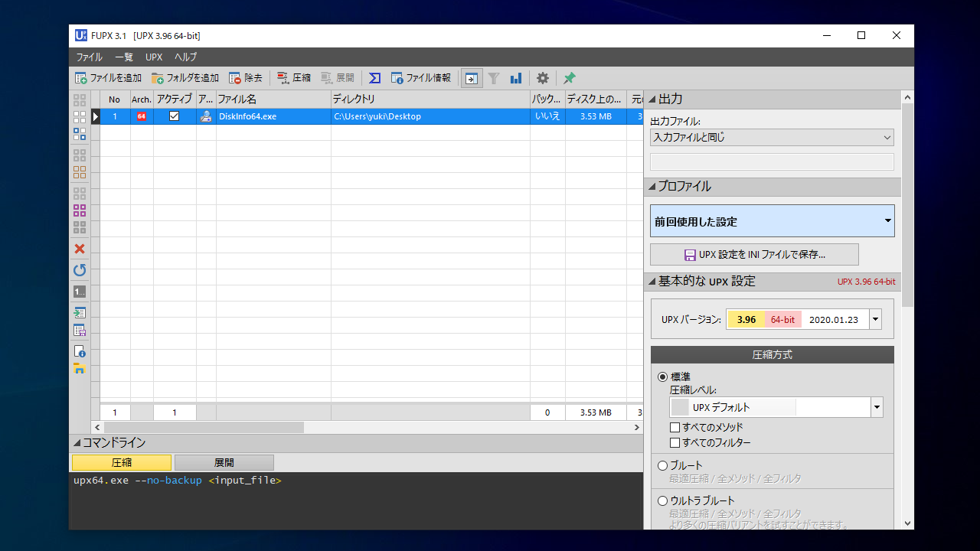The height and width of the screenshot is (551, 980).
Task: Click the 'C:\Users\yuki\Desktop' directory cell
Action: tap(430, 116)
